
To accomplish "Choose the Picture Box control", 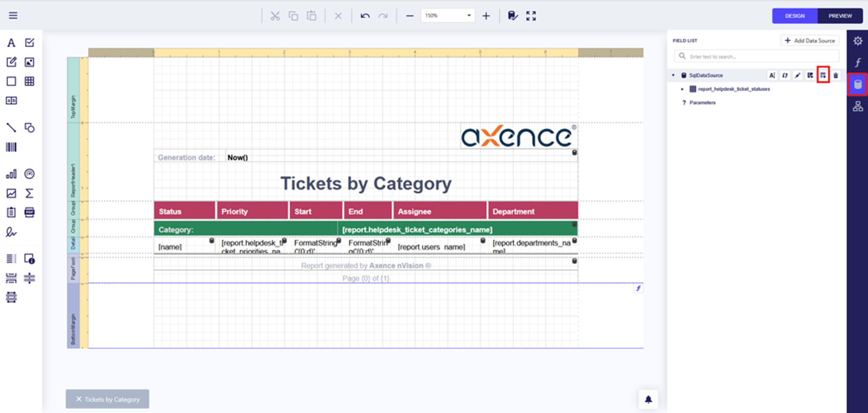I will pos(29,62).
